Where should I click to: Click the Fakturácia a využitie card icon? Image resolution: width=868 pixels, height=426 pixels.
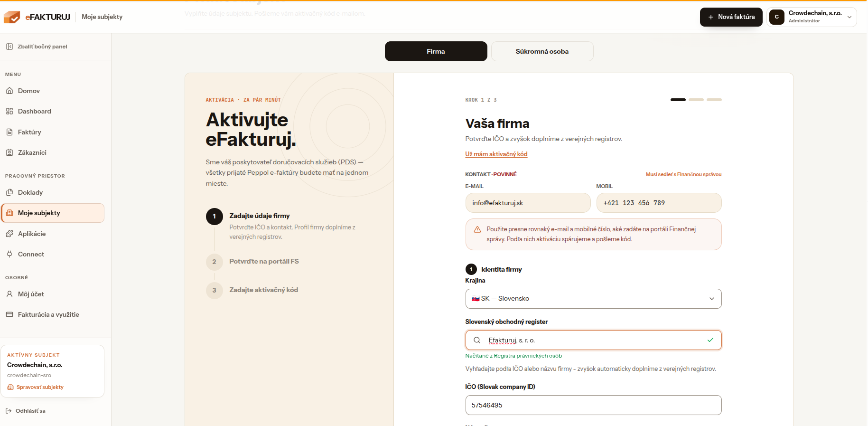pyautogui.click(x=9, y=314)
